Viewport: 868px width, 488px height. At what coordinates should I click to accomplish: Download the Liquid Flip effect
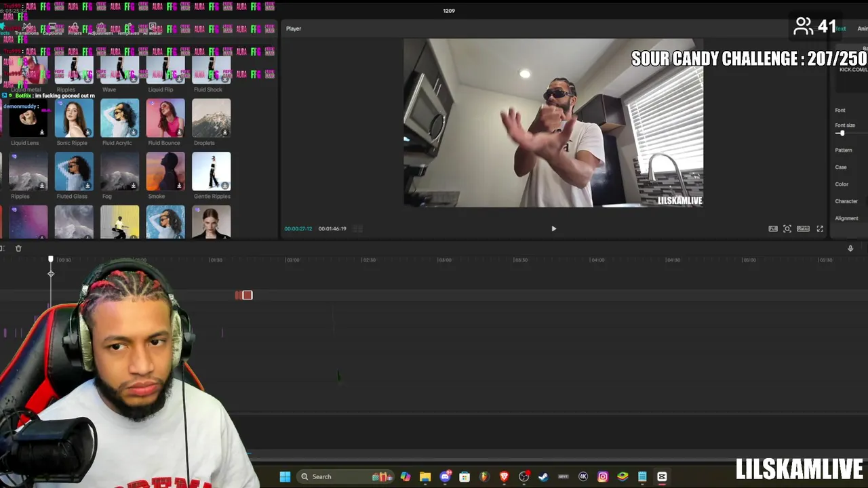(x=179, y=79)
